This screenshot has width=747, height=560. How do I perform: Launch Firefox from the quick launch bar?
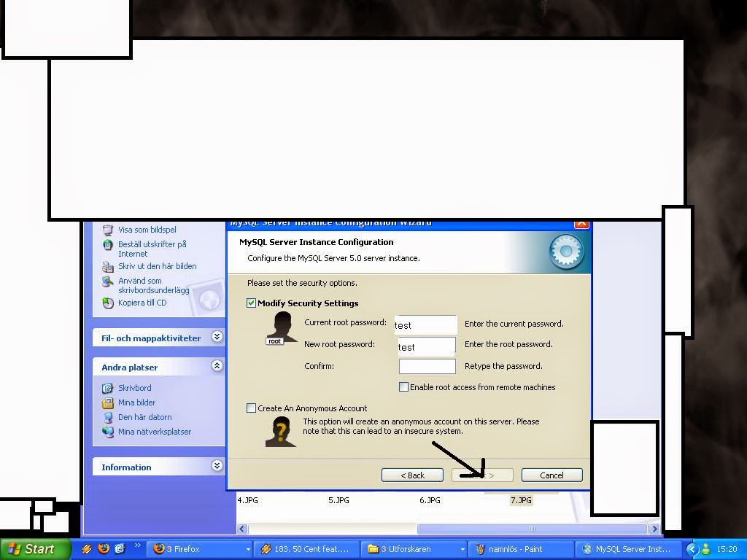click(103, 548)
